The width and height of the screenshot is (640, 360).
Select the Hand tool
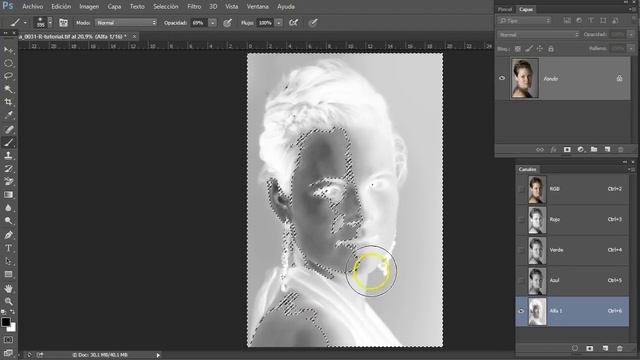point(8,289)
